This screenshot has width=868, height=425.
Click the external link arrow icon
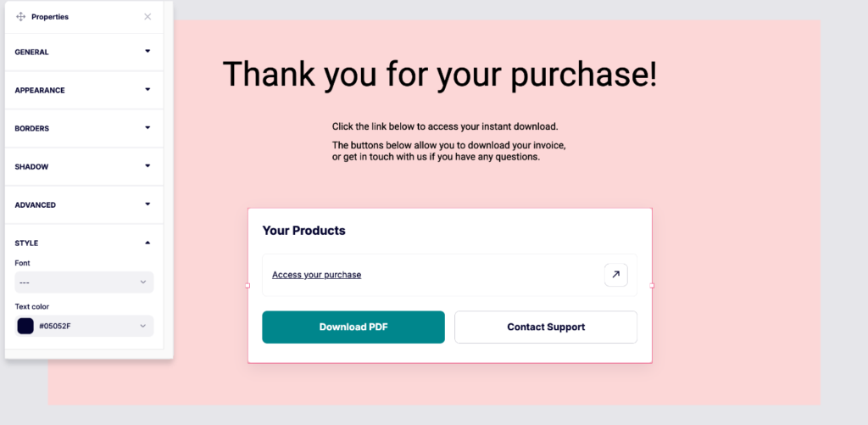point(615,275)
